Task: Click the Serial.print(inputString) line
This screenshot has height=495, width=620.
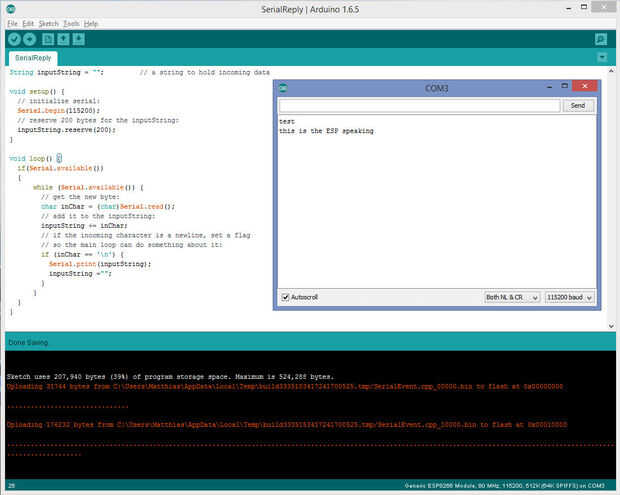Action: [x=100, y=264]
